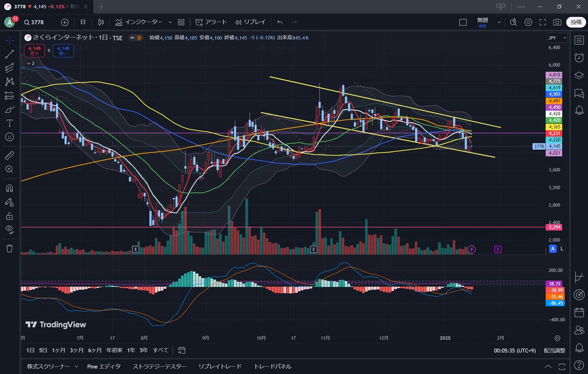The width and height of the screenshot is (588, 374).
Task: Select the brush drawing tool
Action: (9, 109)
